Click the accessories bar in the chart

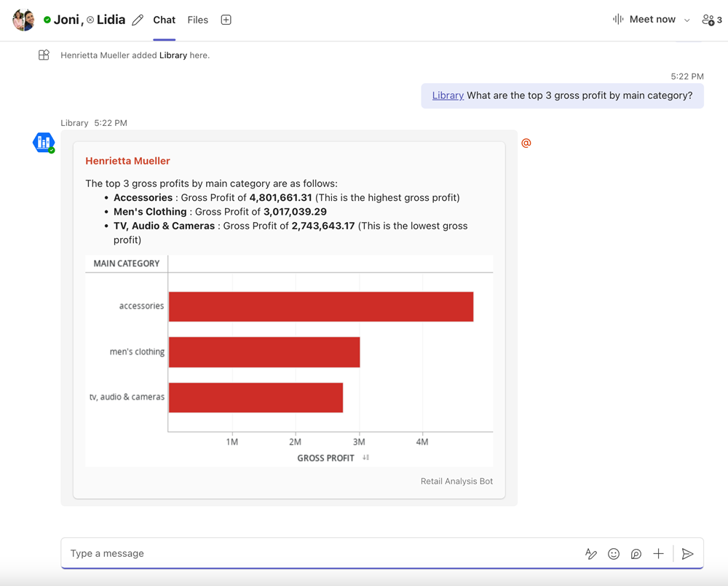[x=320, y=306]
